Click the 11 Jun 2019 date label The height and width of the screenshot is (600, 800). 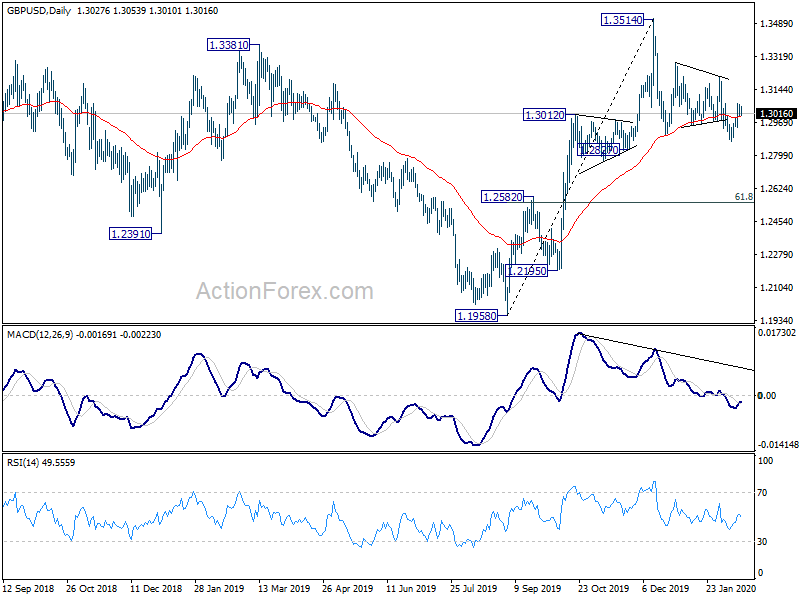point(411,589)
